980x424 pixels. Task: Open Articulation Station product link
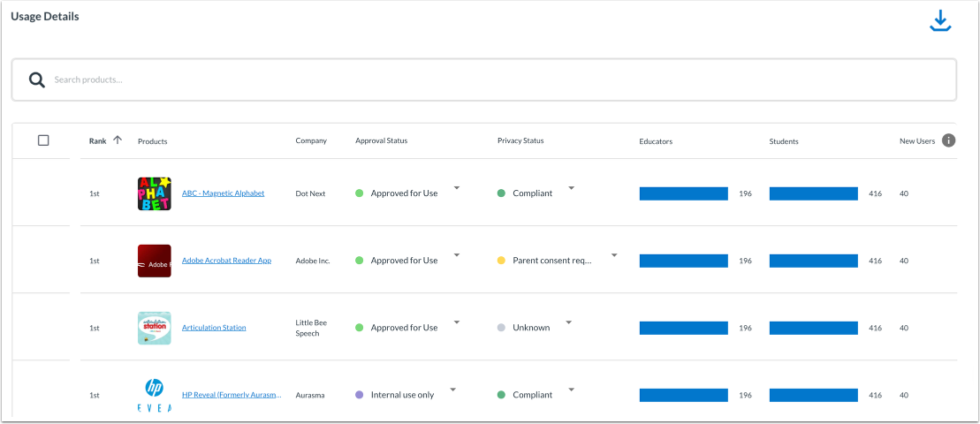214,328
